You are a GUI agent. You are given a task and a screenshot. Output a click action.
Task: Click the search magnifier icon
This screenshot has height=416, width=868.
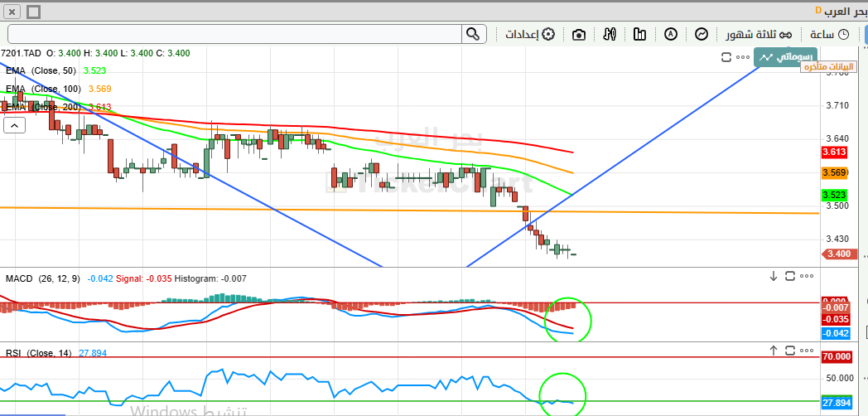point(473,34)
